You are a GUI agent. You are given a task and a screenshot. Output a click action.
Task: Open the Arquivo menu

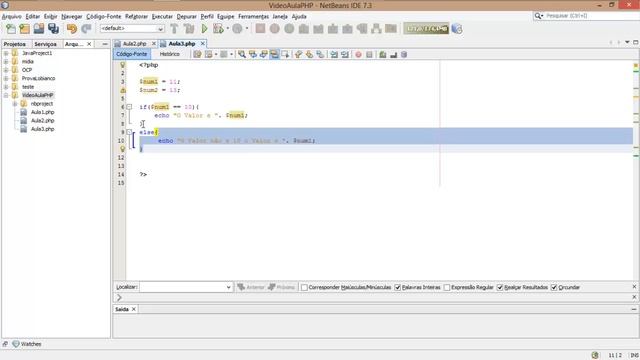(11, 16)
